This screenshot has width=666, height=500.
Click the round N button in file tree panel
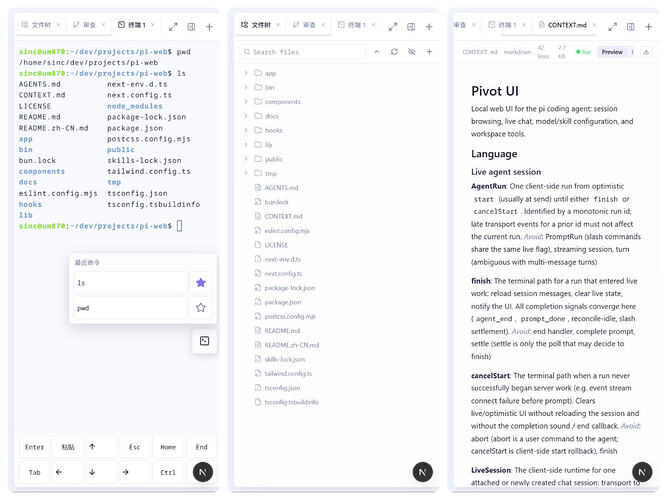pos(423,472)
